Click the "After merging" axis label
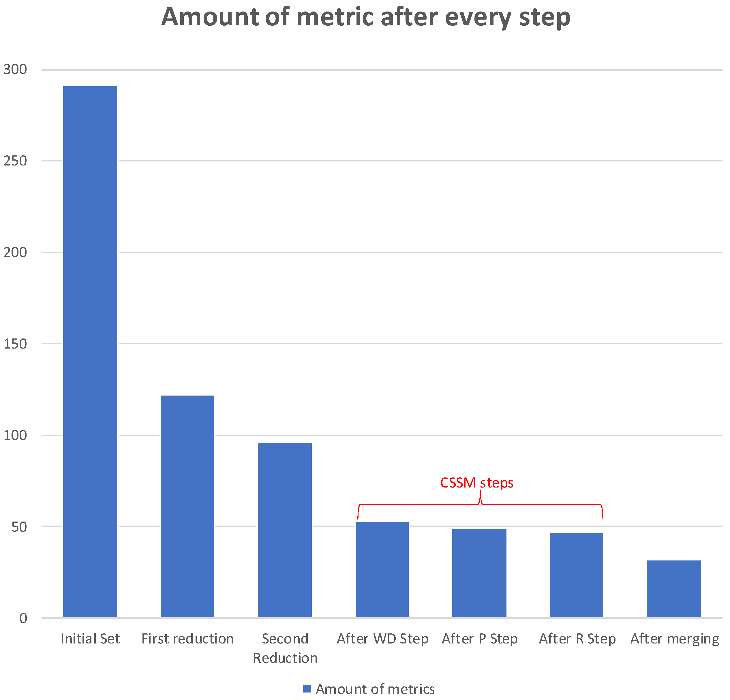 [x=675, y=639]
